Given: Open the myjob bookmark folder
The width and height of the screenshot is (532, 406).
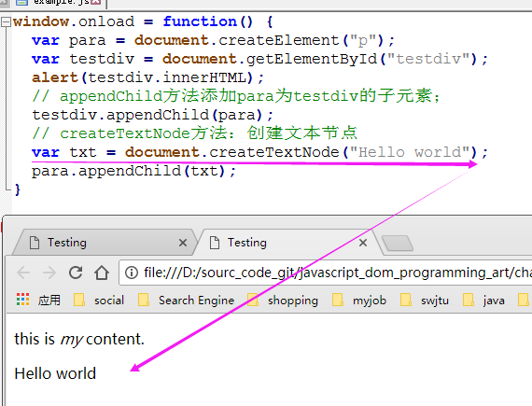Looking at the screenshot, I should coord(359,301).
